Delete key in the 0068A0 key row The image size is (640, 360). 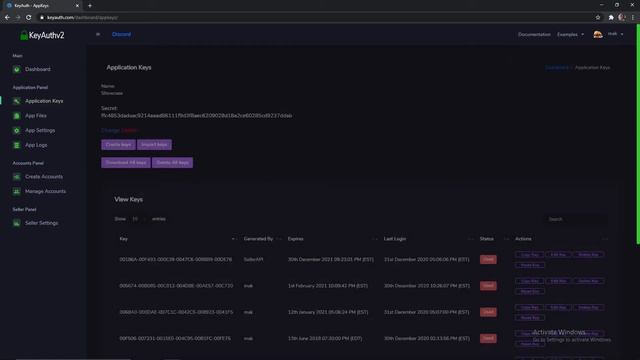[x=588, y=307]
